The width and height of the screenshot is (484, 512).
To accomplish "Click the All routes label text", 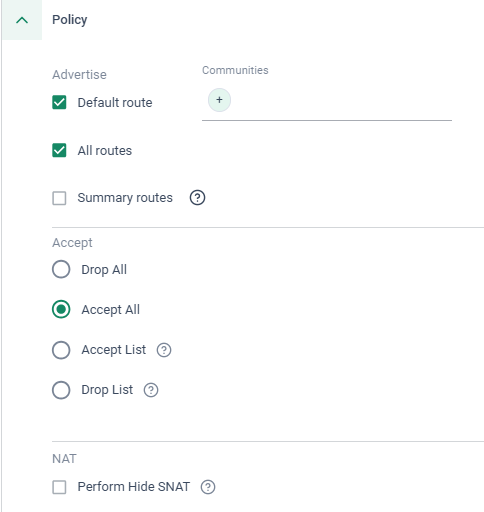I will click(x=105, y=151).
